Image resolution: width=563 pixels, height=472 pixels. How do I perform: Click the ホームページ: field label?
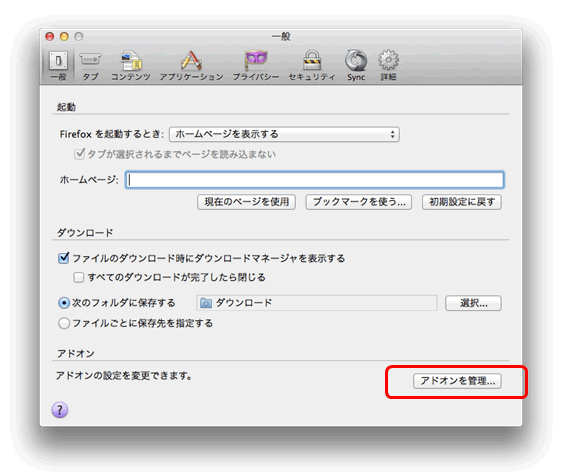[x=89, y=180]
